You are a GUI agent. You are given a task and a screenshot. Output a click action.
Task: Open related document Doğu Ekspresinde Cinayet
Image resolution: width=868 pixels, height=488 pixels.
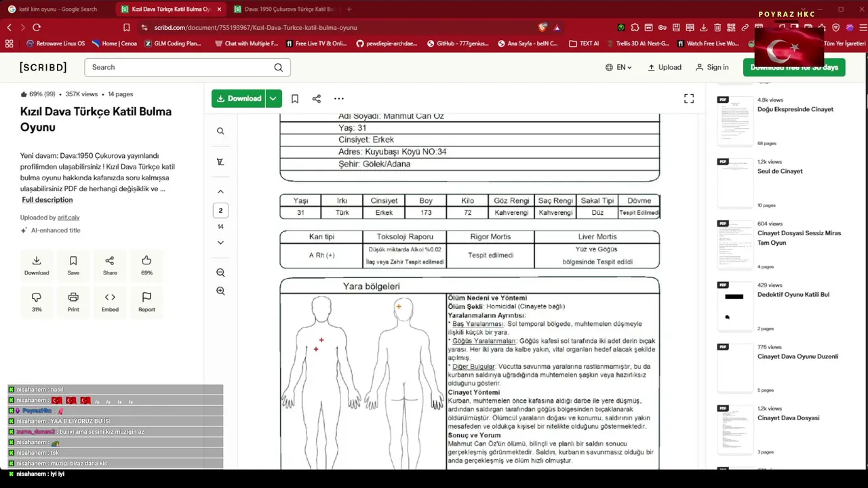(x=795, y=109)
